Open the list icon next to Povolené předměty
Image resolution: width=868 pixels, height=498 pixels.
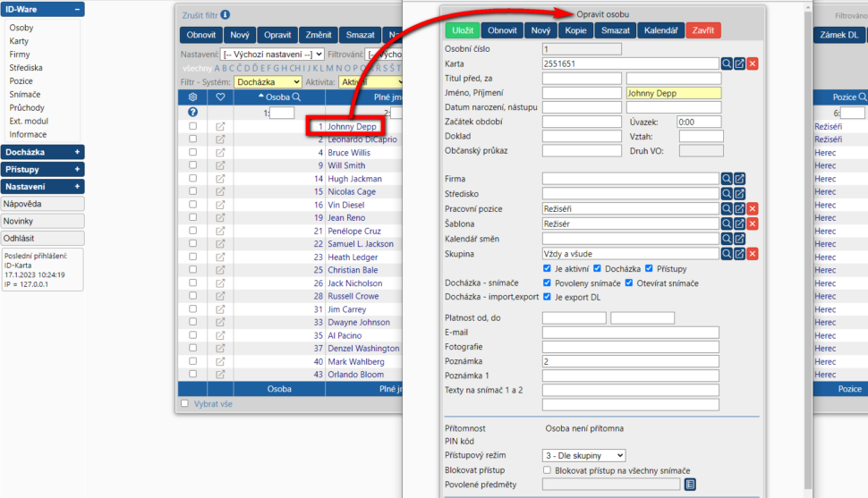click(690, 485)
